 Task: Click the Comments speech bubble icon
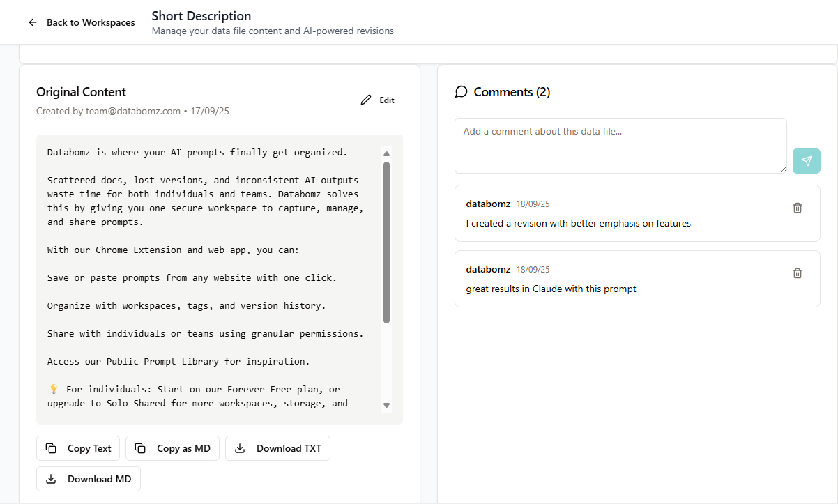coord(461,92)
